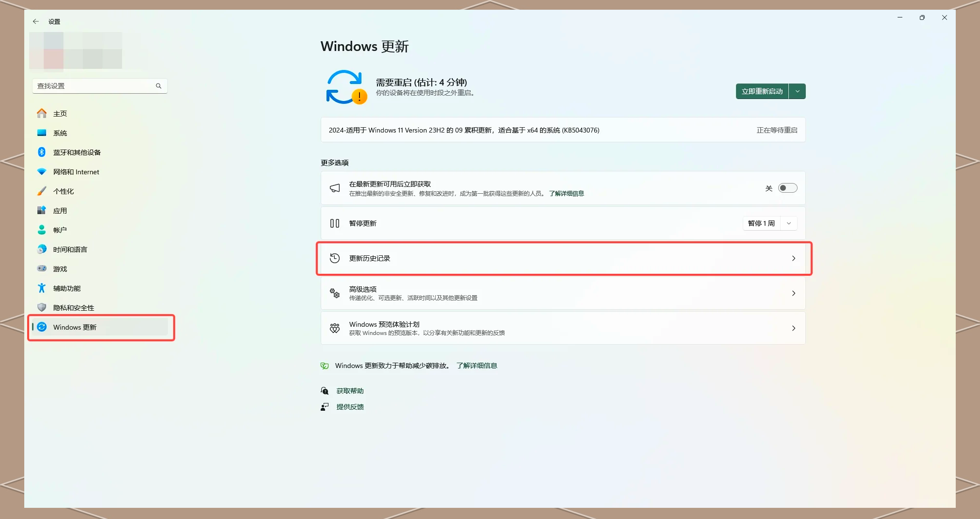Click the Accounts person icon
The width and height of the screenshot is (980, 519).
42,230
